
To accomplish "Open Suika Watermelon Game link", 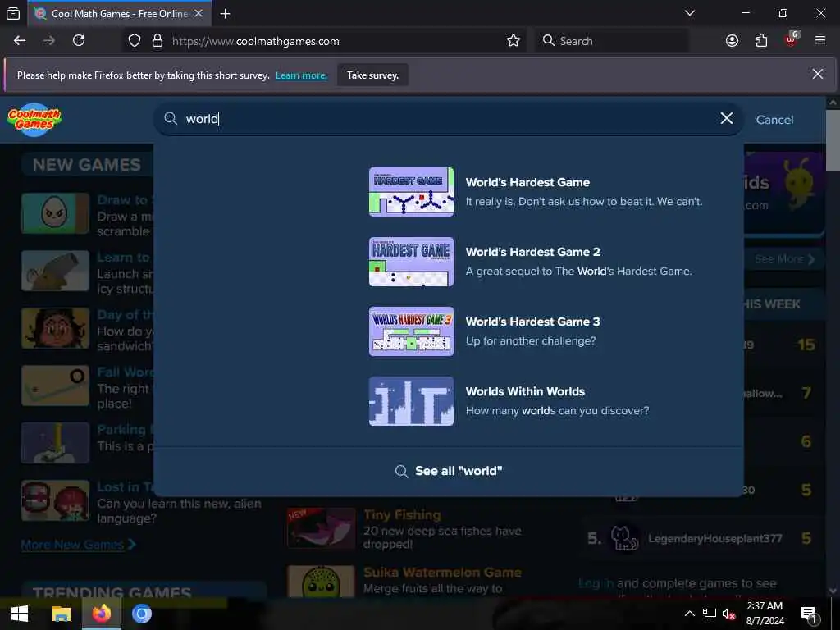I will point(442,573).
